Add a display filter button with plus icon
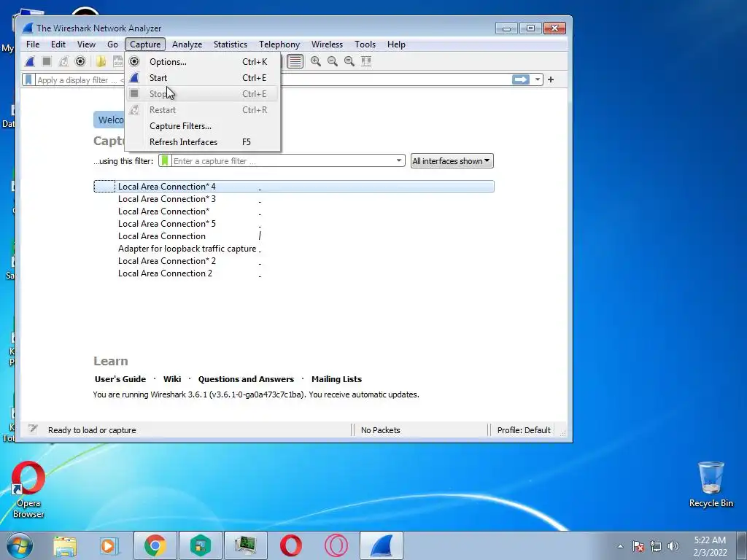This screenshot has width=747, height=560. tap(551, 79)
